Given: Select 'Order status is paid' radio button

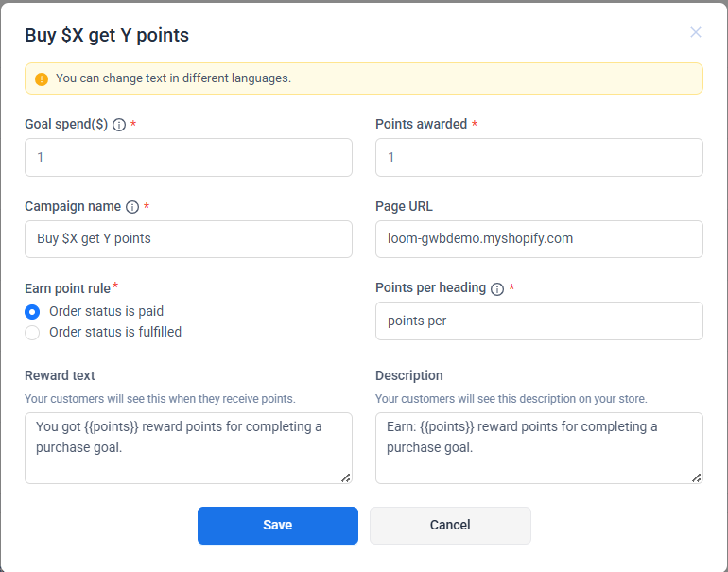Looking at the screenshot, I should point(32,311).
